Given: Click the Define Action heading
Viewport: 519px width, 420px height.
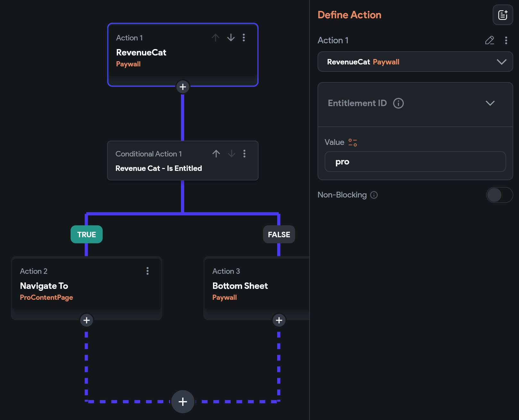Looking at the screenshot, I should pos(349,15).
